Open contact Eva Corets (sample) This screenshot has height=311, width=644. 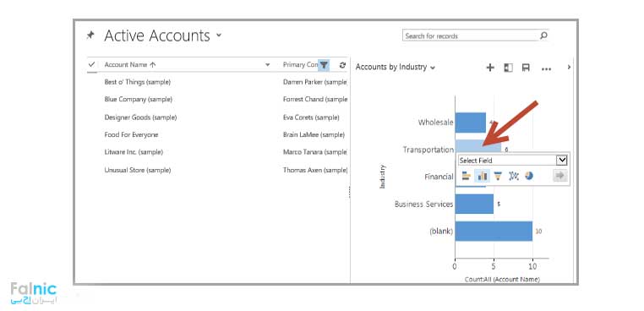pyautogui.click(x=311, y=117)
